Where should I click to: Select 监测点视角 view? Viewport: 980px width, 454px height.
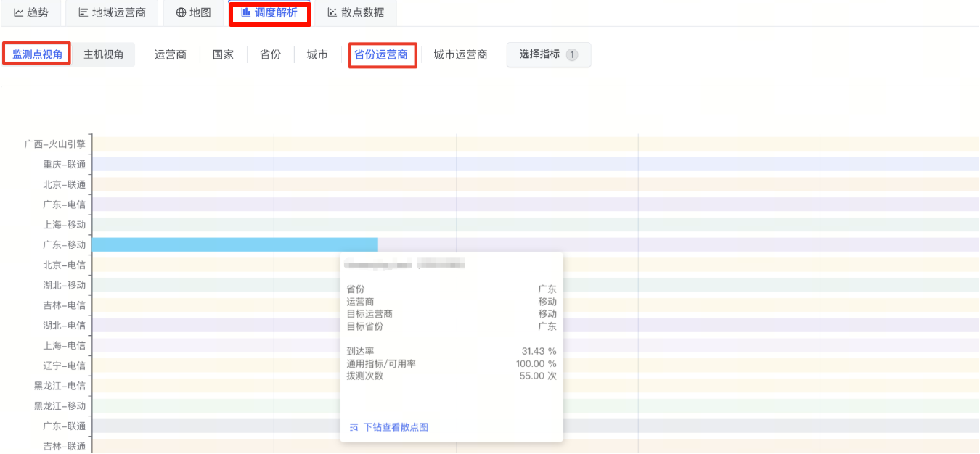(37, 54)
